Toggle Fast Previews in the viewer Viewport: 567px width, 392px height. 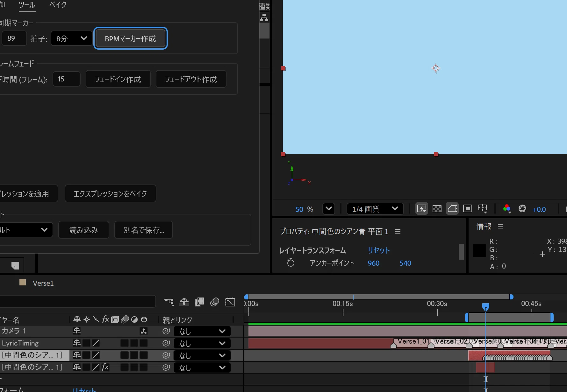click(x=422, y=209)
